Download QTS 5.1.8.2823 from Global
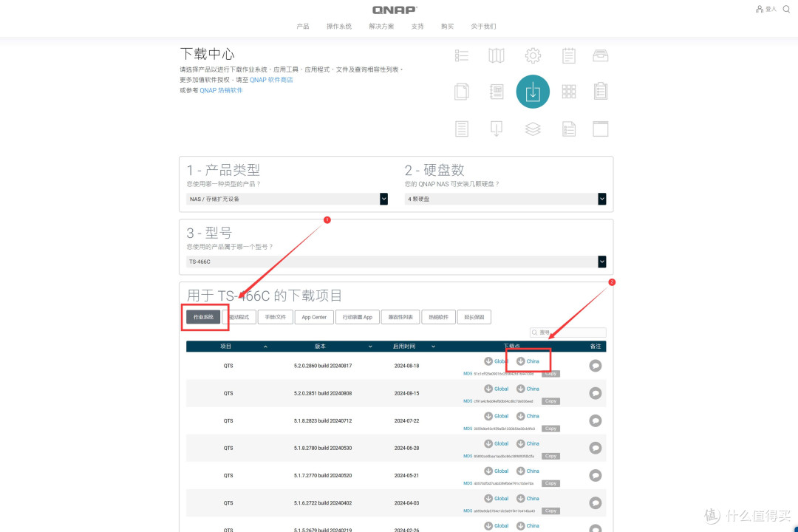The image size is (798, 532). [x=497, y=416]
